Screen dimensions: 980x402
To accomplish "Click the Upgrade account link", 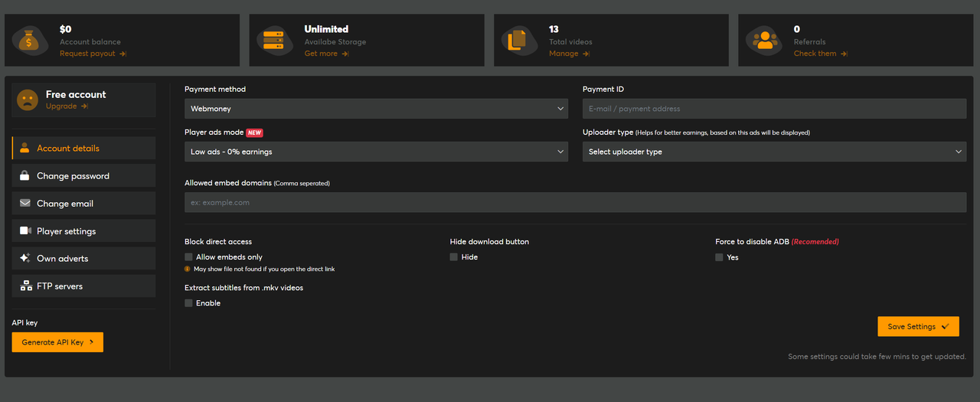I will [x=61, y=106].
